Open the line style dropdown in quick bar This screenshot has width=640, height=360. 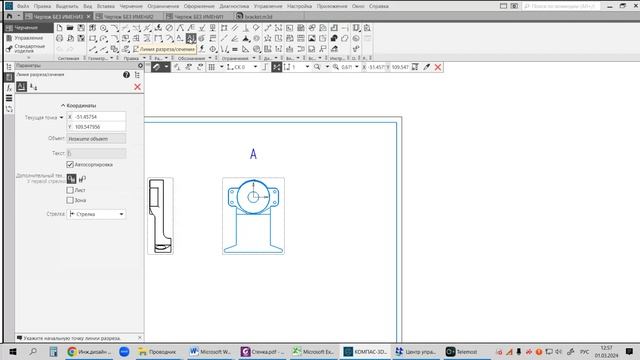(x=166, y=67)
